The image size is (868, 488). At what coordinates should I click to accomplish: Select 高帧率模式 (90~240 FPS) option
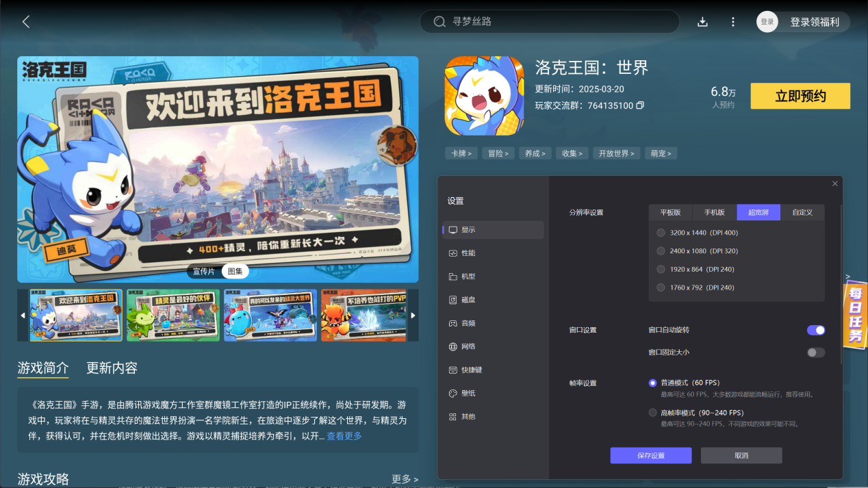tap(652, 413)
